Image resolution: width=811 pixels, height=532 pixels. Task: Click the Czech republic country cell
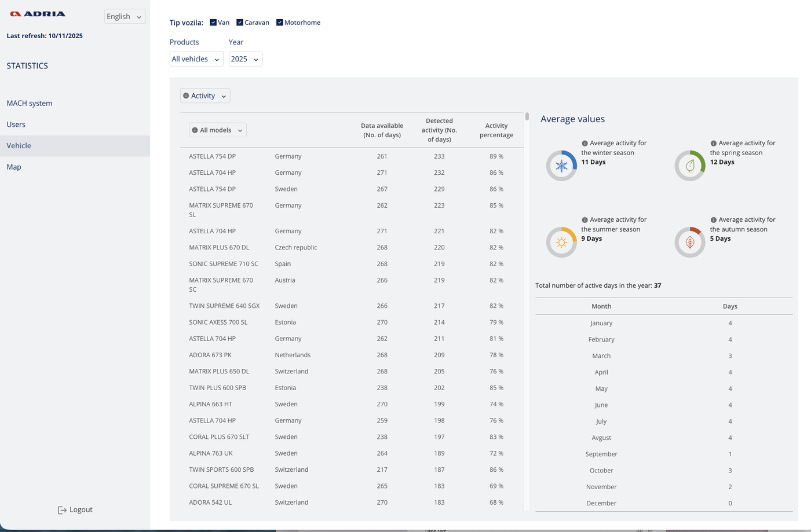pyautogui.click(x=296, y=248)
